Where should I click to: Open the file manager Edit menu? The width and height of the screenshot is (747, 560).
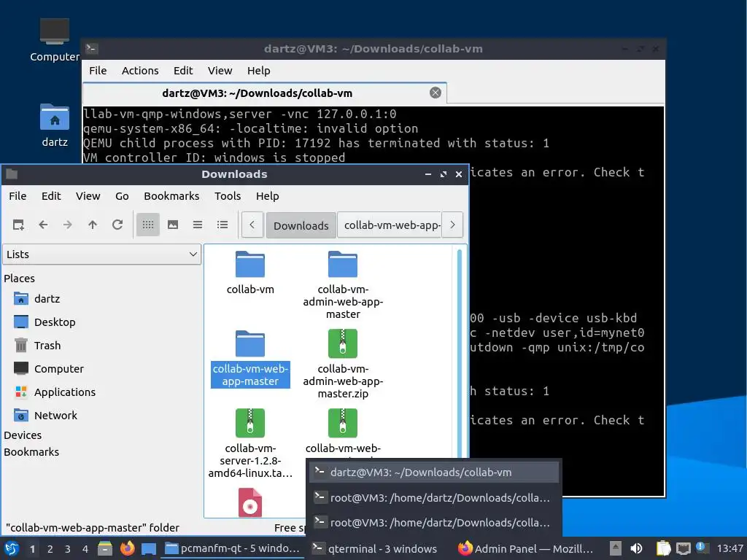[x=51, y=196]
